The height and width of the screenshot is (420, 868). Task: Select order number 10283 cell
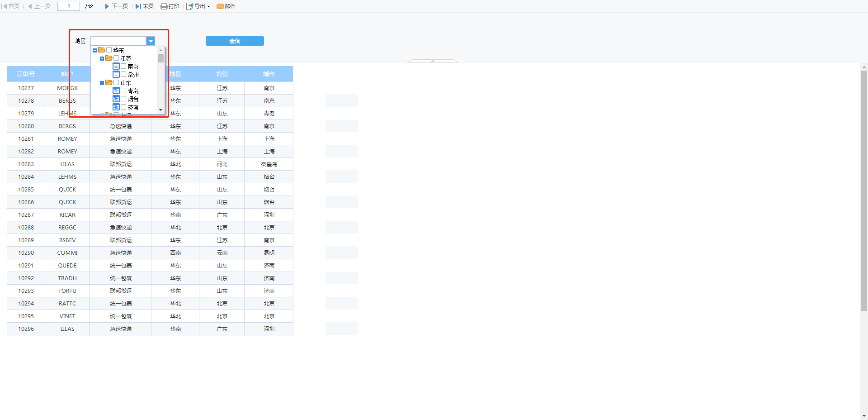click(x=26, y=164)
